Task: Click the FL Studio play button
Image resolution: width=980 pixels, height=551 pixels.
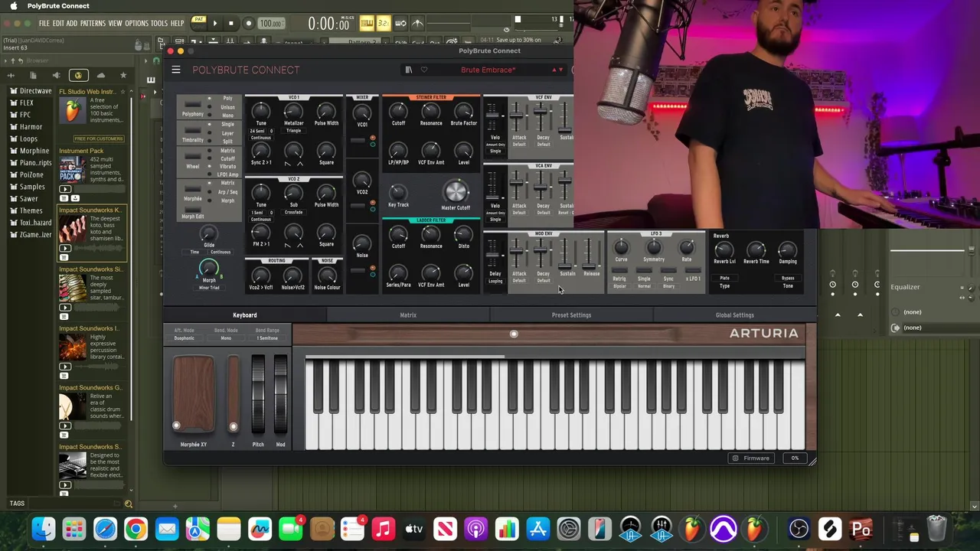Action: point(214,24)
